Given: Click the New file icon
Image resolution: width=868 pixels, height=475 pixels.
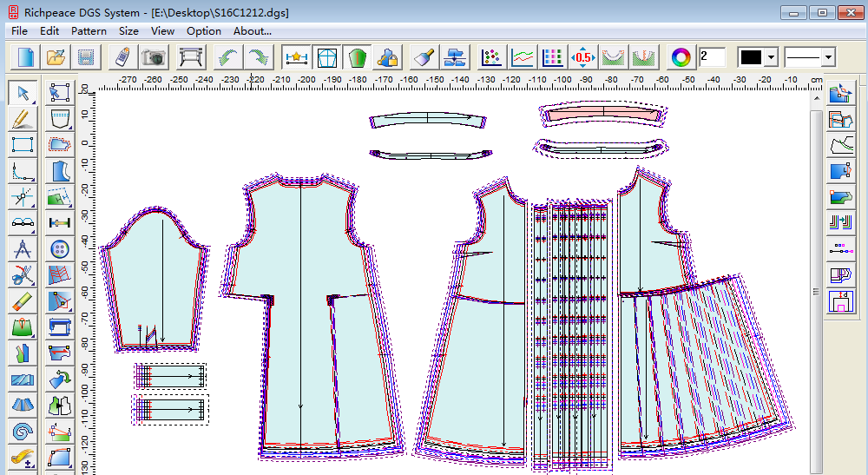Looking at the screenshot, I should (26, 58).
